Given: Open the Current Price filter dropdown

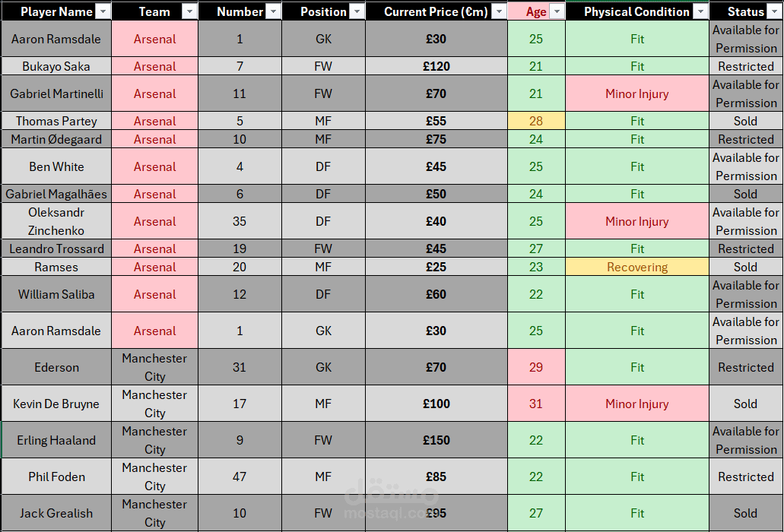Looking at the screenshot, I should pyautogui.click(x=499, y=11).
